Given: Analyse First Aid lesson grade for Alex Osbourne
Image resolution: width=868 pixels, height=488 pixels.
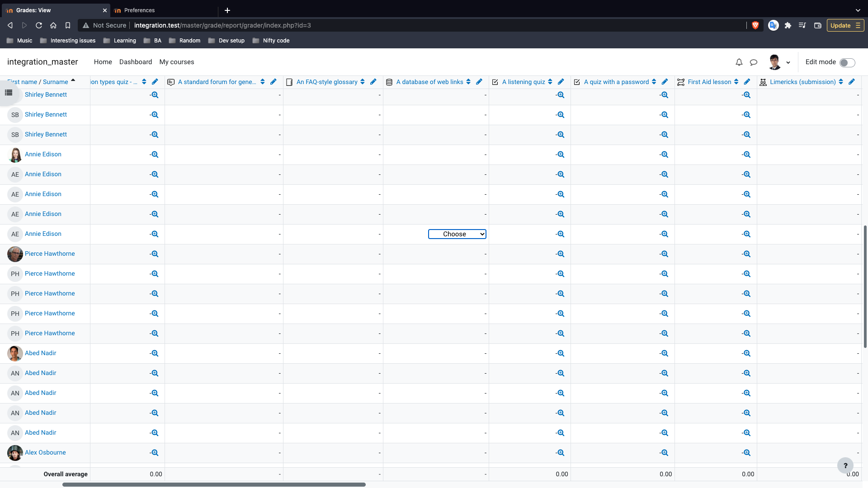Looking at the screenshot, I should pos(747,453).
